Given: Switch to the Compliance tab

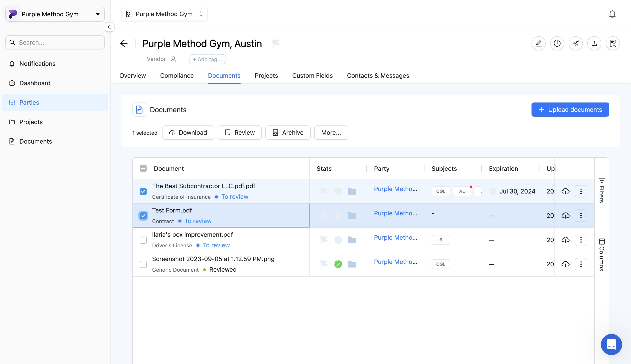Looking at the screenshot, I should [x=177, y=76].
